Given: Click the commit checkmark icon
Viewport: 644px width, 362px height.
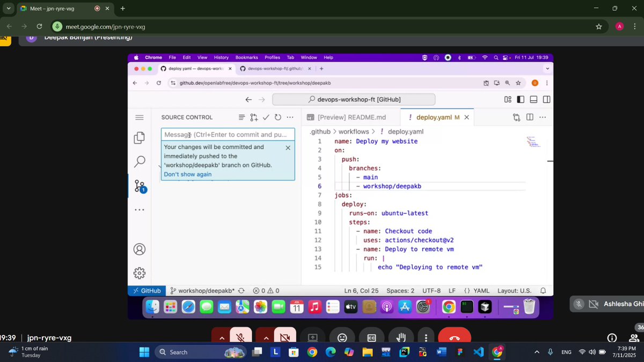Looking at the screenshot, I should coord(266,117).
